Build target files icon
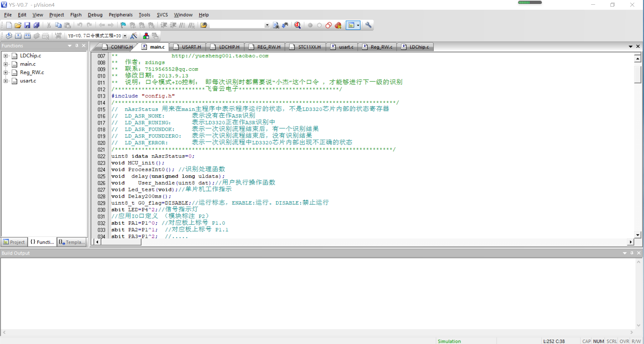 tap(18, 35)
